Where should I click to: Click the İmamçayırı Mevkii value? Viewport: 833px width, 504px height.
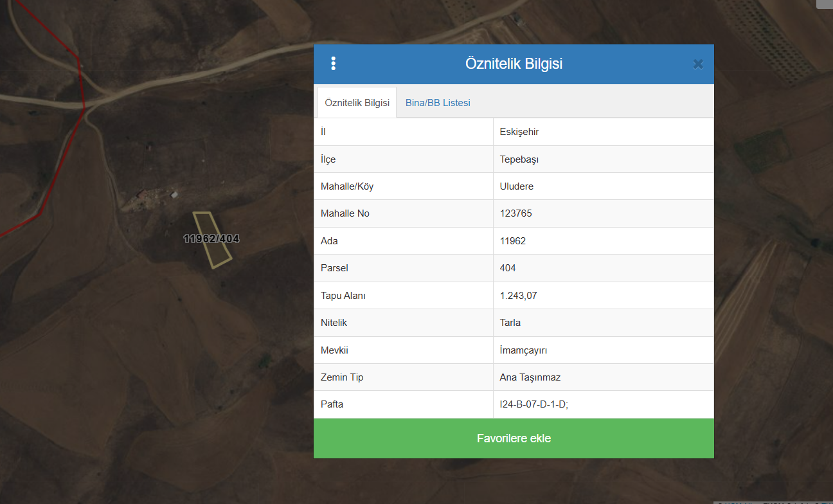523,350
